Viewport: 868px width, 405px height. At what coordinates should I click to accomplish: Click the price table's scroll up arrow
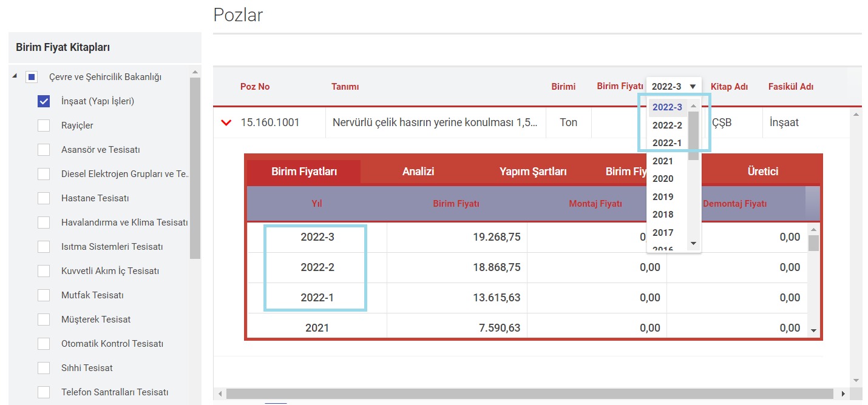814,230
